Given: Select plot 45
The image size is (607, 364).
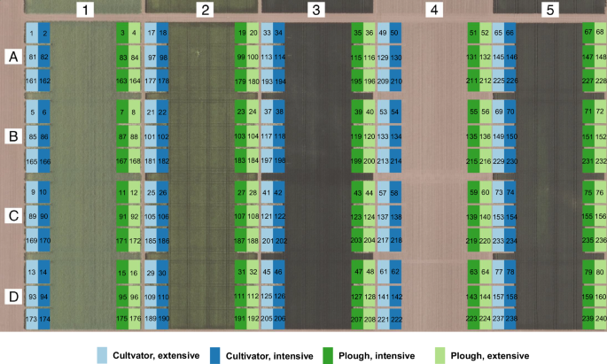Looking at the screenshot, I should (x=267, y=272).
